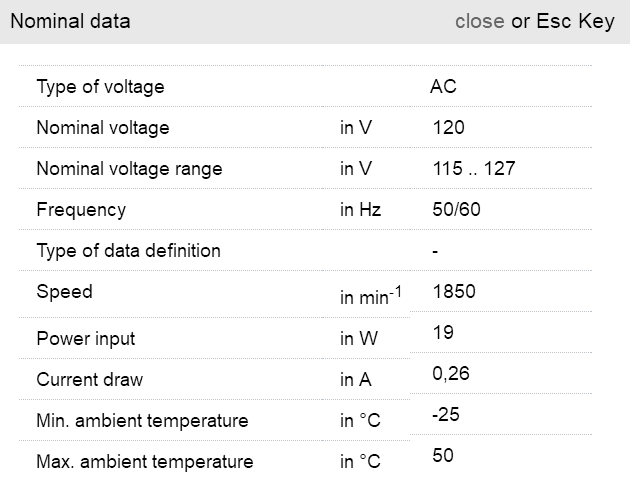Select the 120 nominal voltage value
The width and height of the screenshot is (630, 494).
[449, 128]
